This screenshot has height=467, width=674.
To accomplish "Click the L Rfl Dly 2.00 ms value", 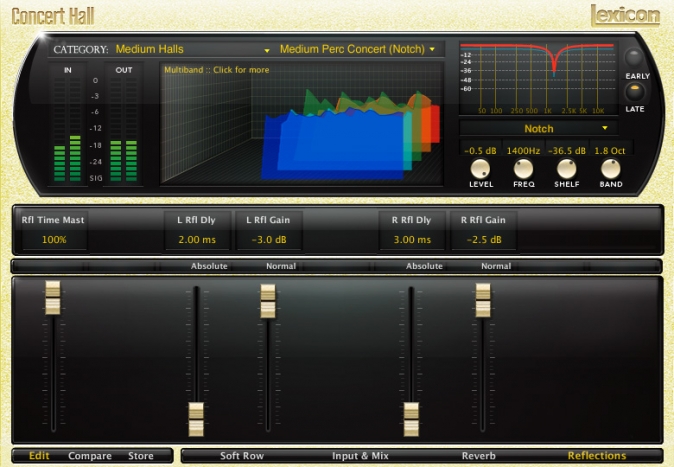I will pos(197,240).
